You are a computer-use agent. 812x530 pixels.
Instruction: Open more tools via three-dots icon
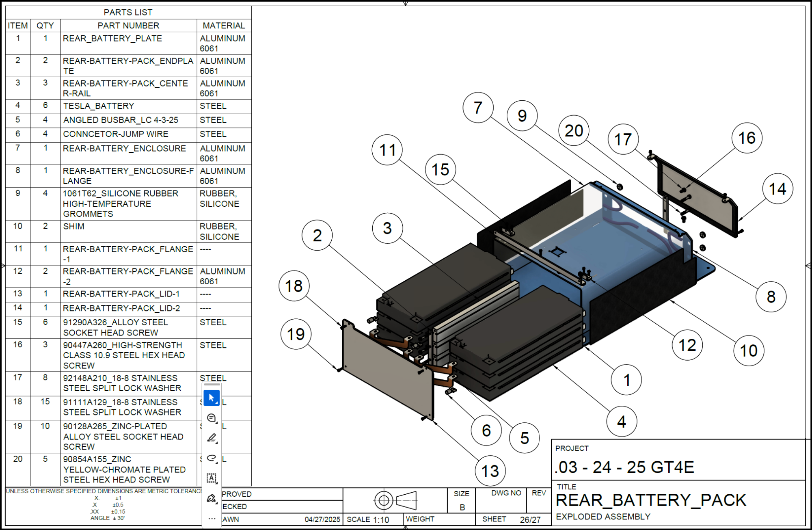[212, 518]
